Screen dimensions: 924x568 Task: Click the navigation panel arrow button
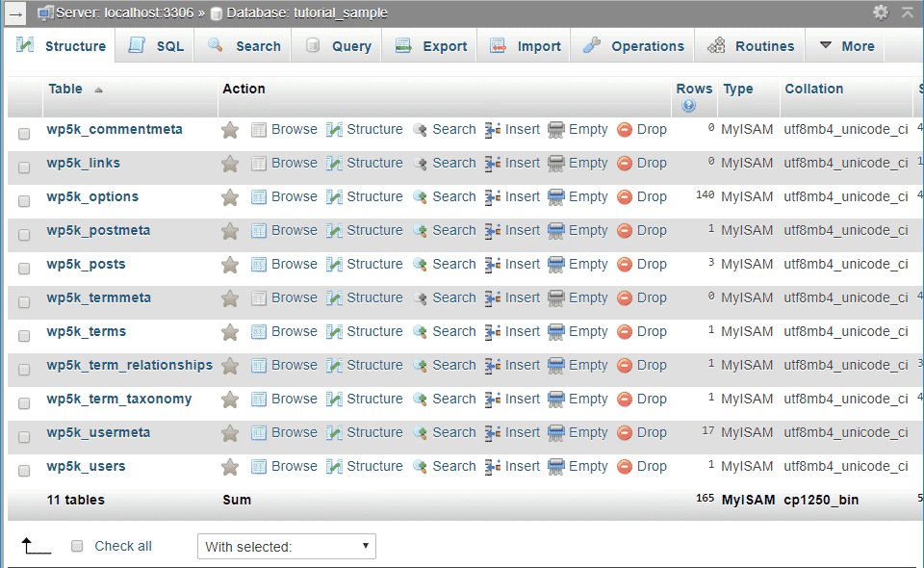(16, 13)
